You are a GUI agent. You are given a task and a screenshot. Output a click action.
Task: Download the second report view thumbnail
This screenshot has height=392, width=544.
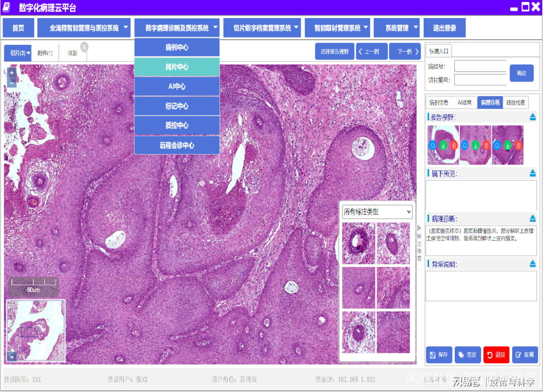[x=475, y=145]
